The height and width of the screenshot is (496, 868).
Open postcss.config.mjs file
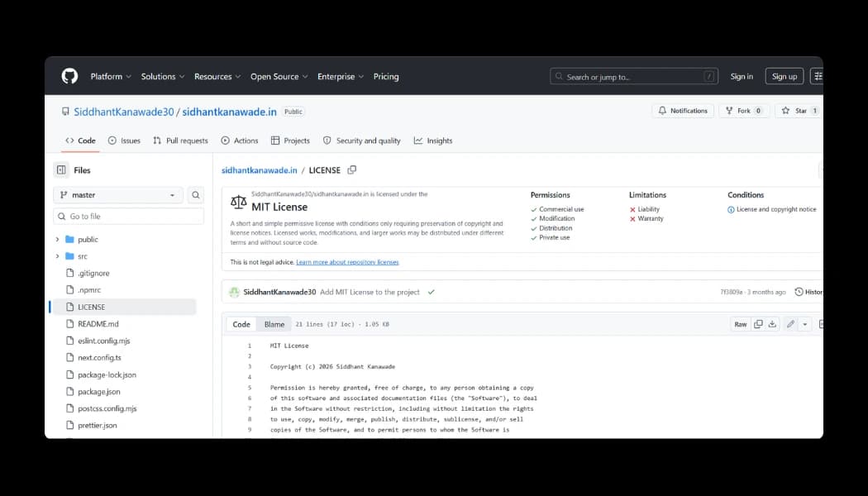pos(107,408)
